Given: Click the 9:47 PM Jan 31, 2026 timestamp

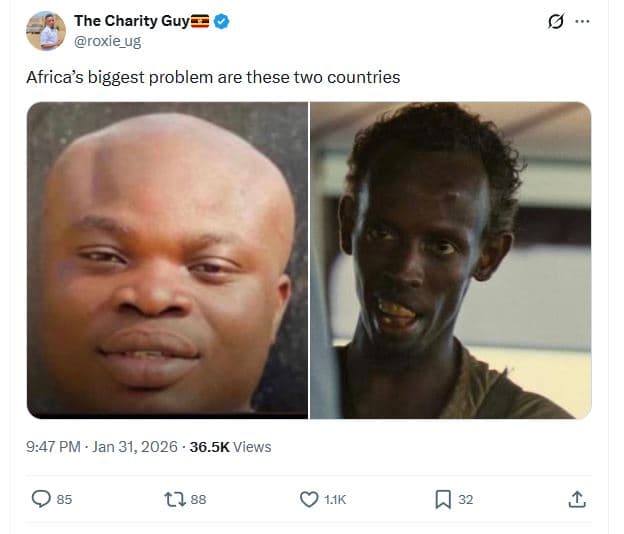Looking at the screenshot, I should (x=102, y=447).
